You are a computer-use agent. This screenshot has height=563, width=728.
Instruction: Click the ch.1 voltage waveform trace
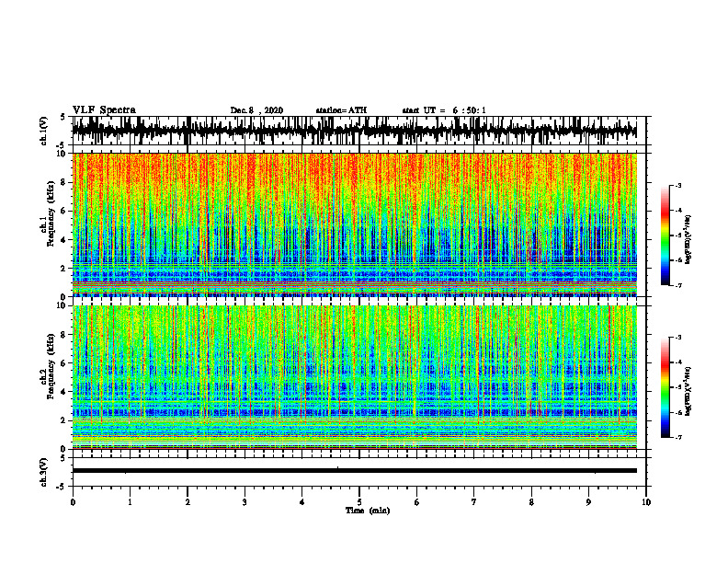point(354,130)
